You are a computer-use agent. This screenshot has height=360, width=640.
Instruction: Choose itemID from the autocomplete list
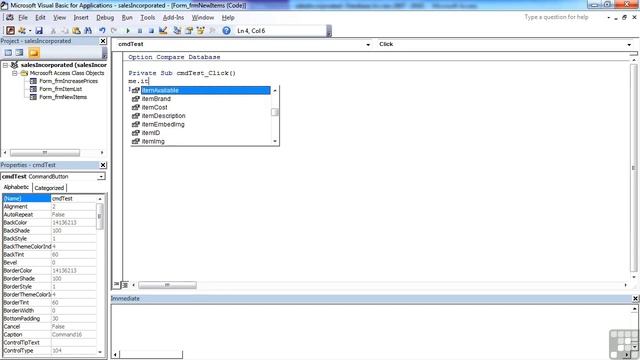pos(201,133)
